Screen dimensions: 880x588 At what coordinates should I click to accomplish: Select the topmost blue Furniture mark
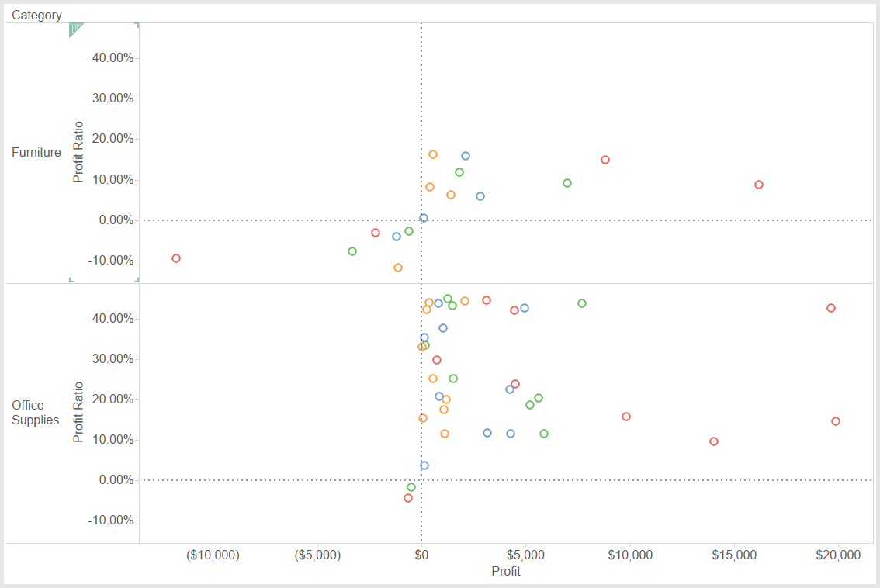pyautogui.click(x=466, y=156)
